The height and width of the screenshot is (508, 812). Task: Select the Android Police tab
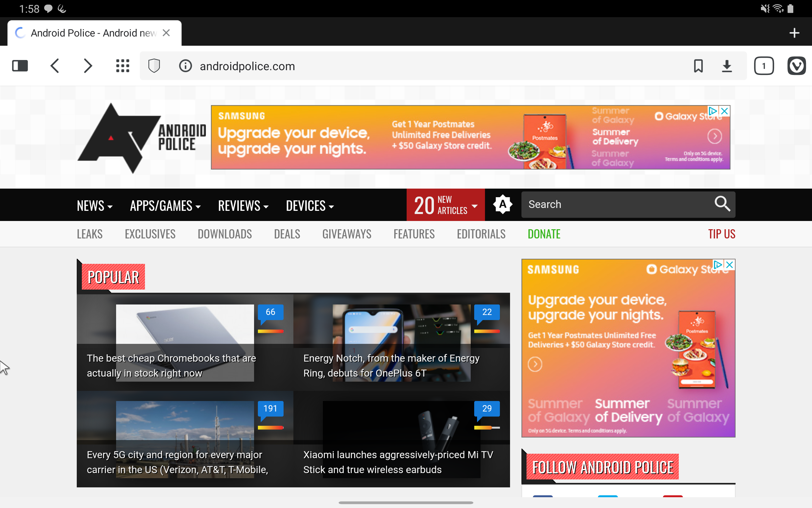(94, 33)
